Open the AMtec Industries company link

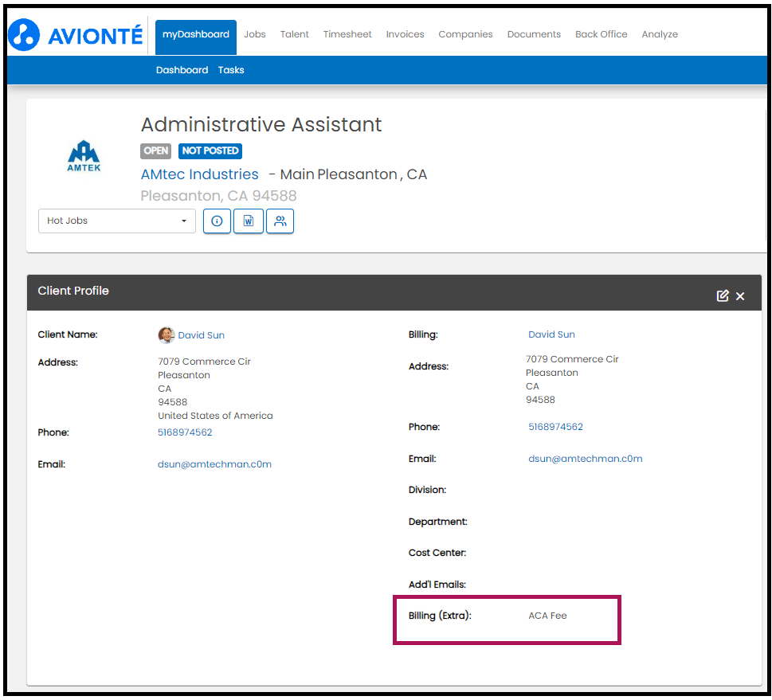coord(199,174)
